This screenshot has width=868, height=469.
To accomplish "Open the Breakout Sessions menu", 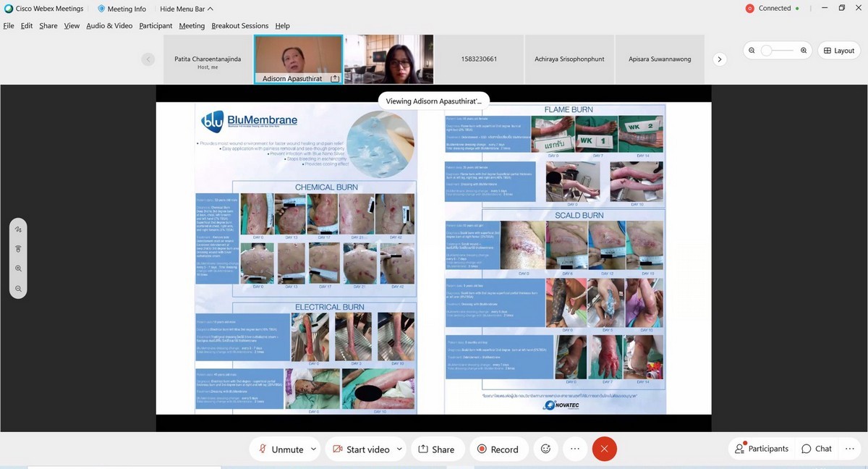I will point(239,25).
